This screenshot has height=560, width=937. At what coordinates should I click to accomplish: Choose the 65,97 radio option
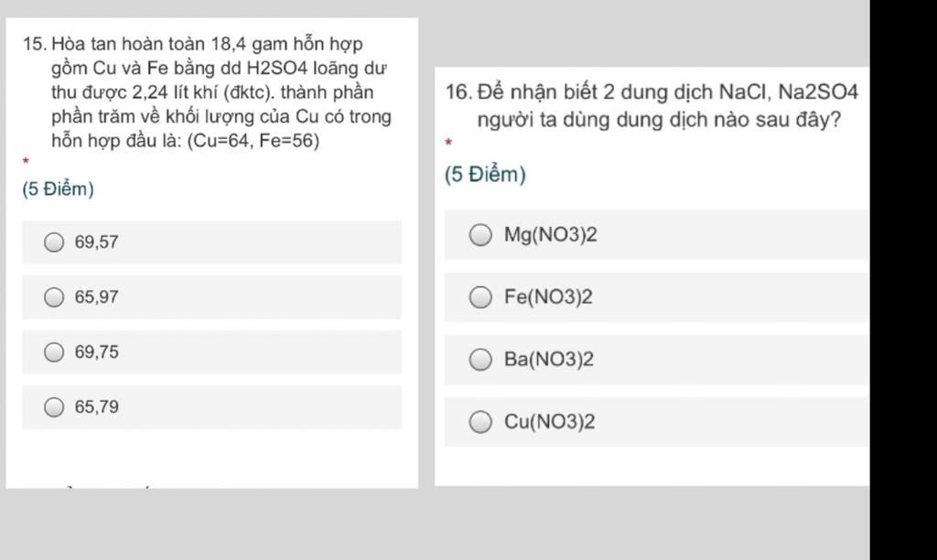coord(54,297)
